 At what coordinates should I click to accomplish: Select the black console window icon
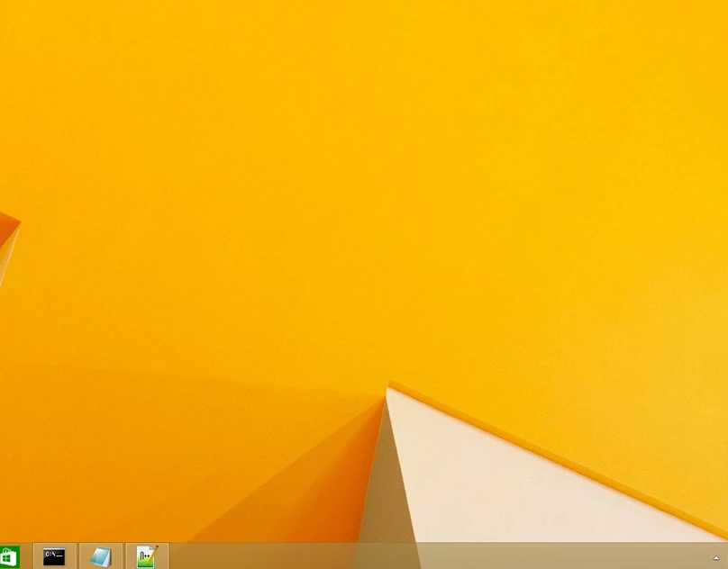pos(54,556)
